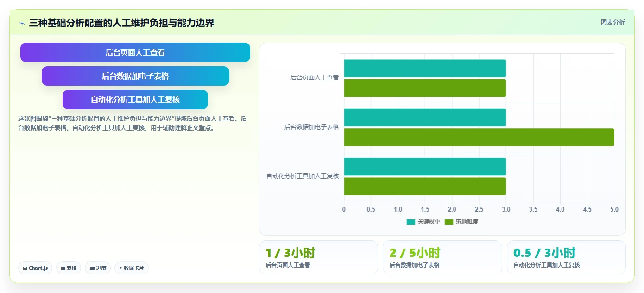The width and height of the screenshot is (644, 293).
Task: Click the teal bar for 后台页面人工查看
Action: point(425,69)
